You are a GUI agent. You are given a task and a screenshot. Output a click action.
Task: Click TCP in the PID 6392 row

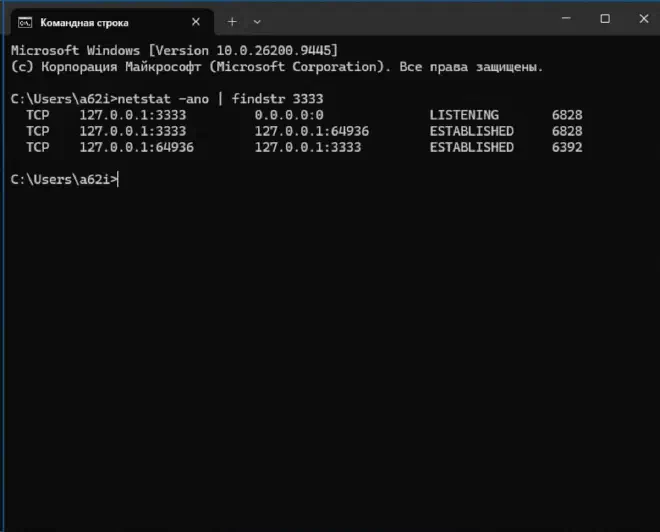pos(37,147)
